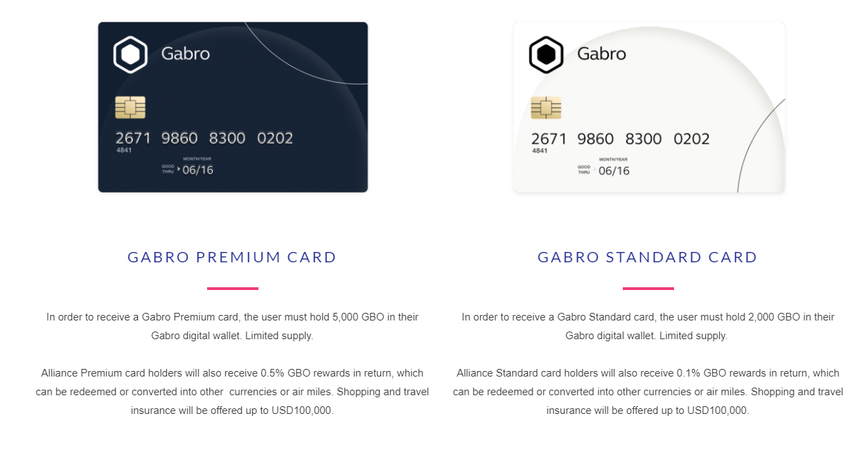Select the Gabro brand name on the white card
868x461 pixels.
(601, 53)
